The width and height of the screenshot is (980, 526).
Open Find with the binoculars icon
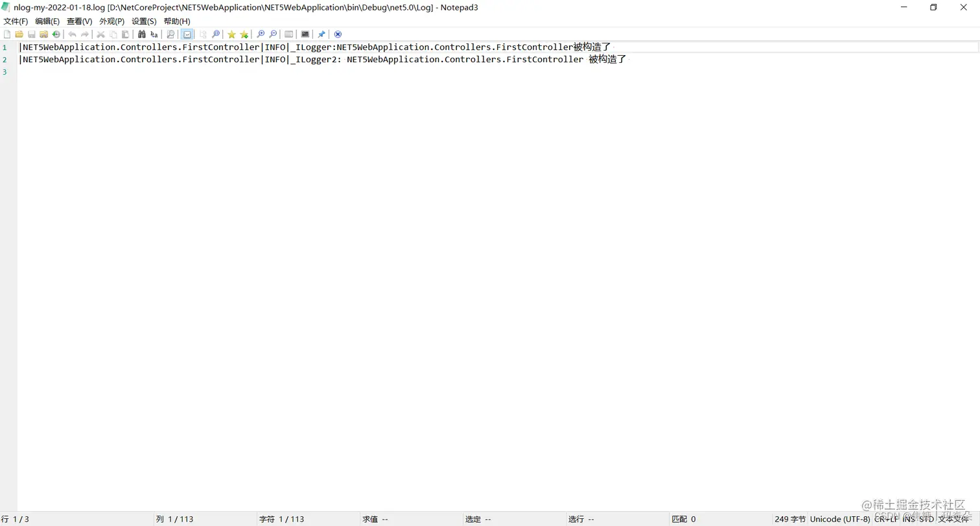click(x=141, y=34)
